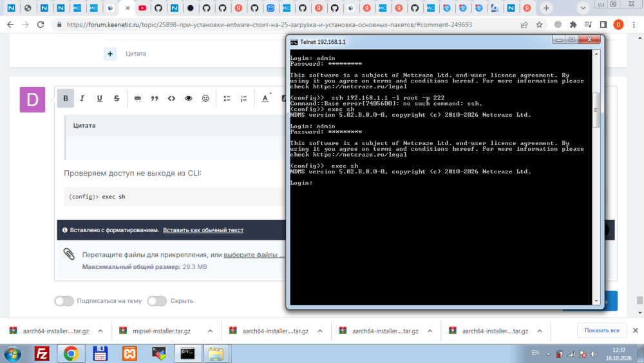
Task: Toggle subscribe to topic switch
Action: (64, 301)
